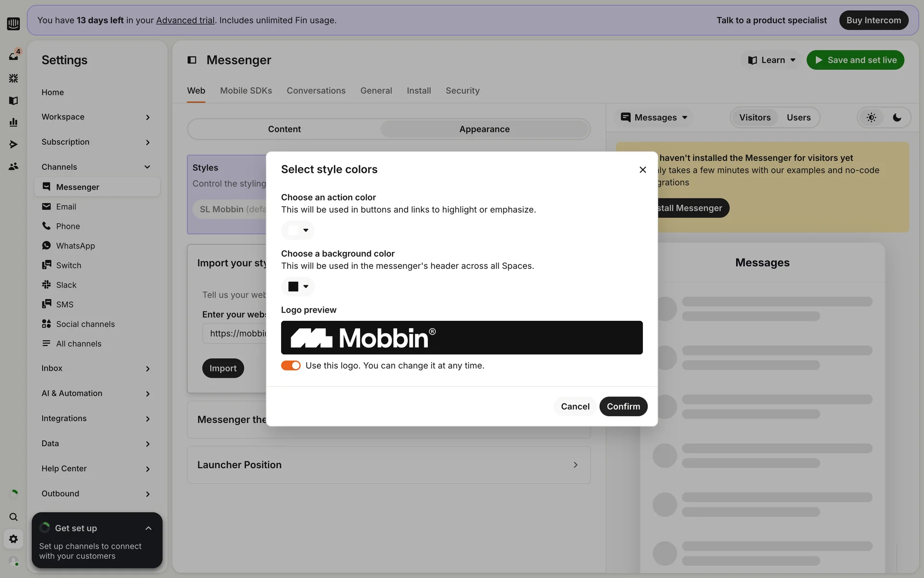This screenshot has width=924, height=578.
Task: Click the search magnifier icon
Action: (x=13, y=517)
